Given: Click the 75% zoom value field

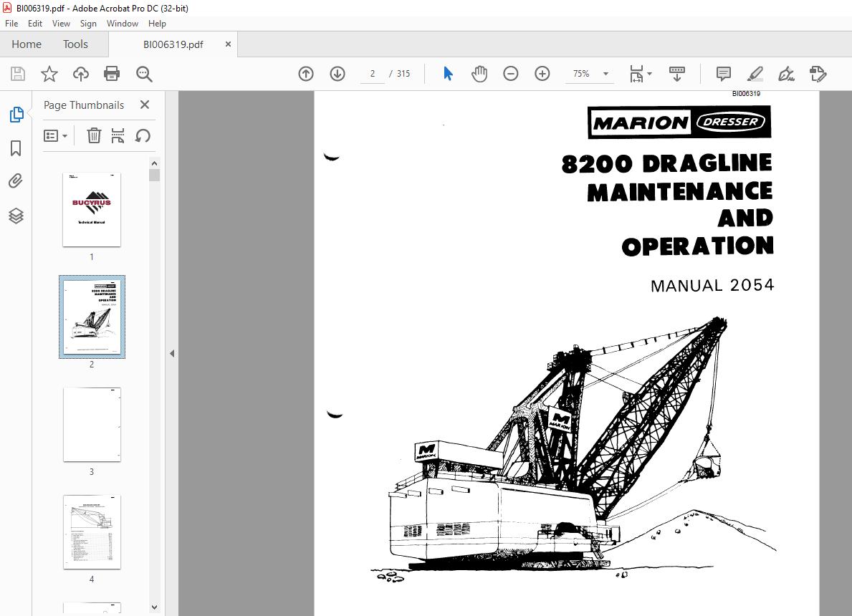Looking at the screenshot, I should tap(581, 74).
